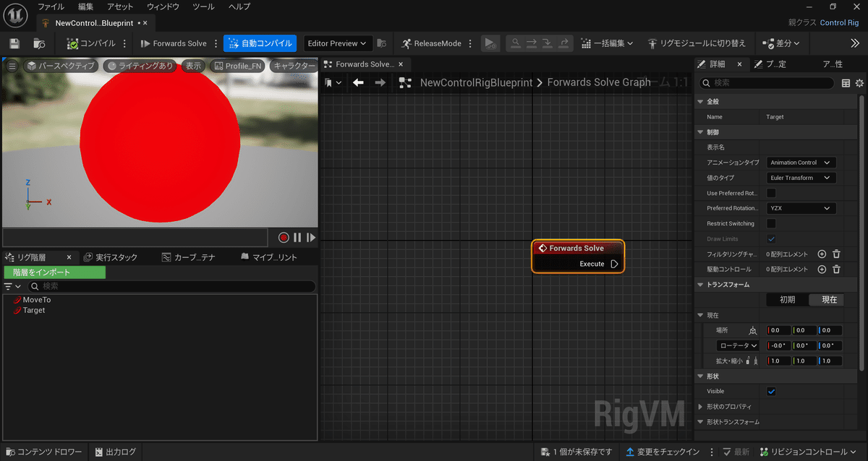Click the show current statement icon
The width and height of the screenshot is (868, 461).
[515, 43]
